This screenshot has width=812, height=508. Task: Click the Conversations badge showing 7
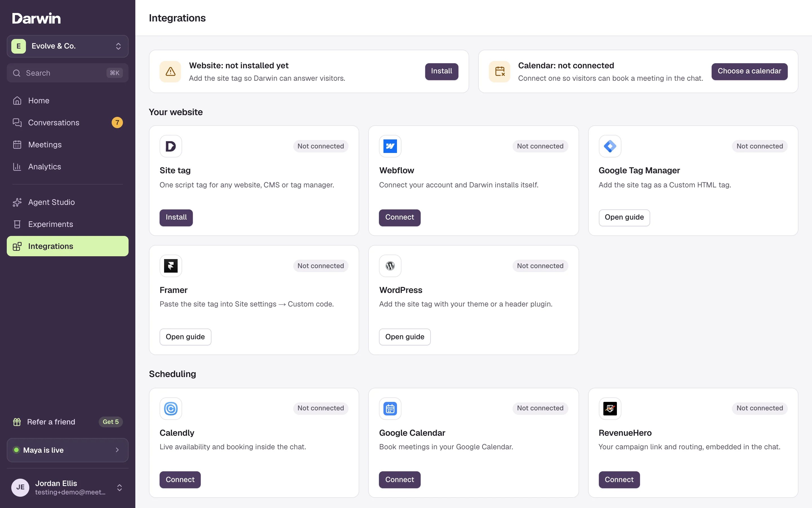117,122
